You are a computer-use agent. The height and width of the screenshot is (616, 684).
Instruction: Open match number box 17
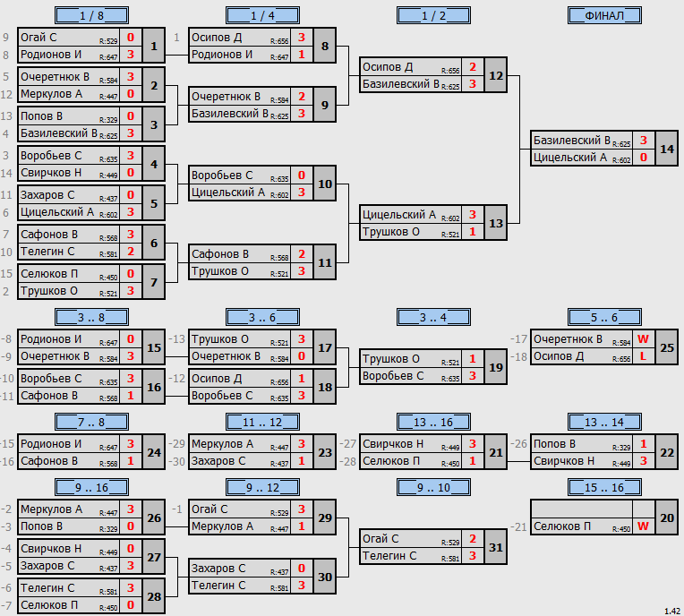coord(325,347)
